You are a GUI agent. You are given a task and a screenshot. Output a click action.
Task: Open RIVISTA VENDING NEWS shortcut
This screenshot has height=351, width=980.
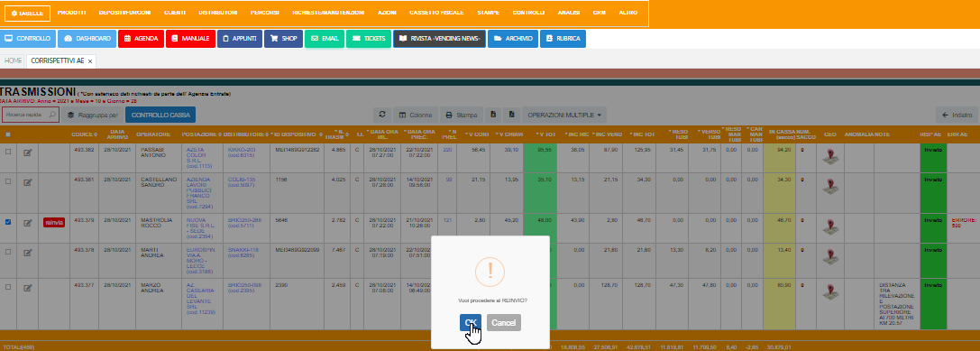439,39
